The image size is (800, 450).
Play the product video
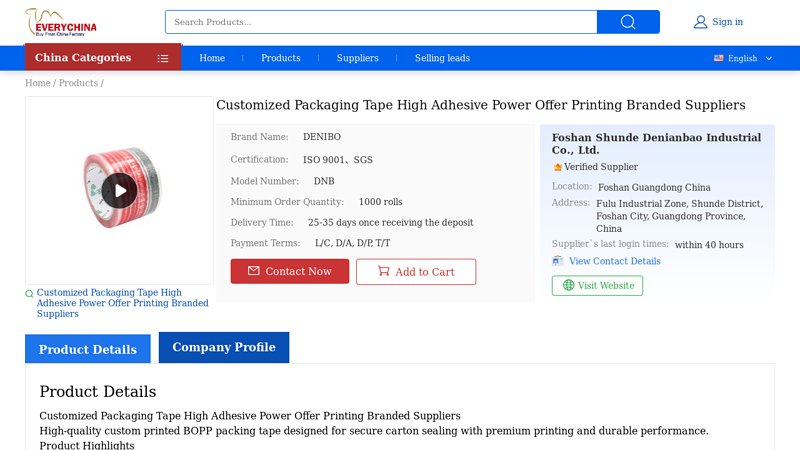119,191
